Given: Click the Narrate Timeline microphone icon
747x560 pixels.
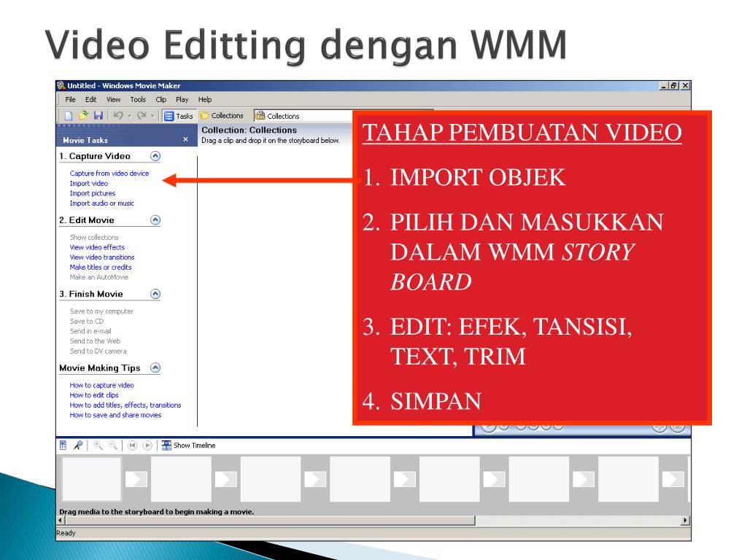Looking at the screenshot, I should 77,446.
